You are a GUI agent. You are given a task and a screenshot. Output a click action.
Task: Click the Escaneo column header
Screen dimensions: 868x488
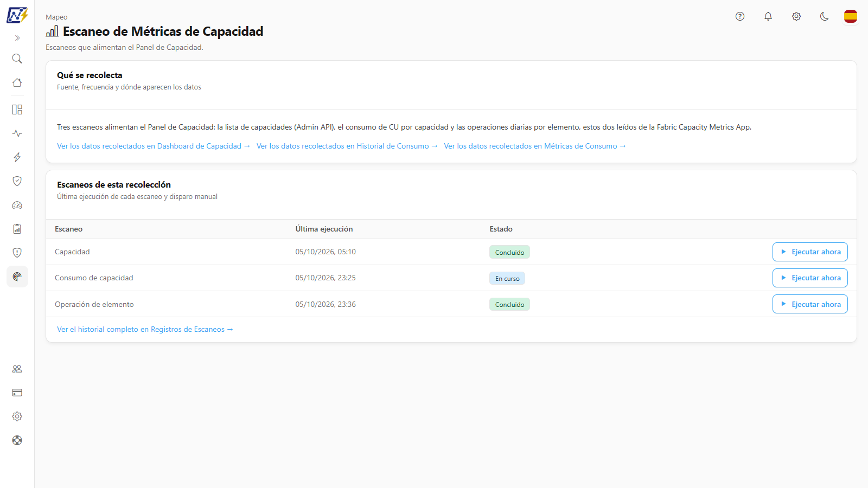(x=69, y=229)
